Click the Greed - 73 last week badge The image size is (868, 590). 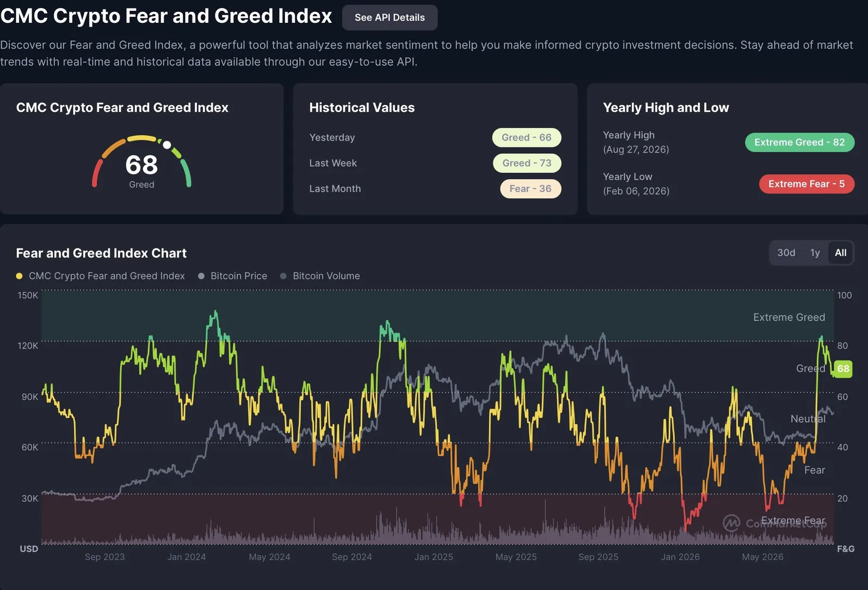click(527, 163)
